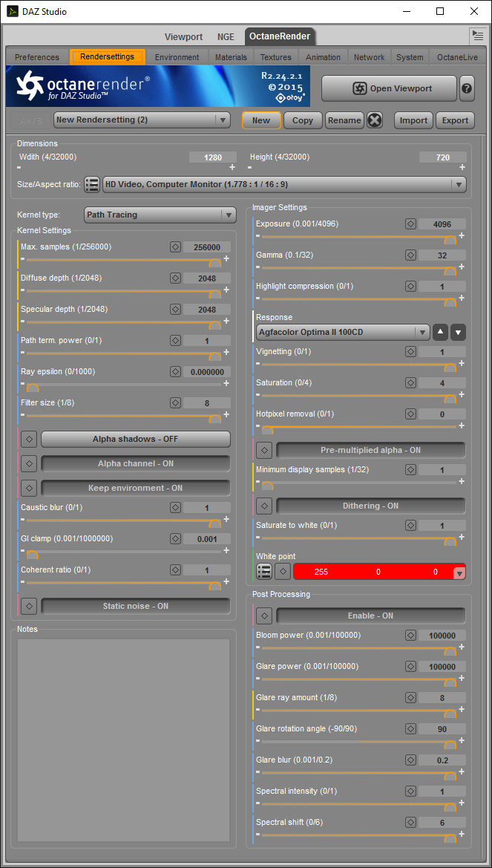
Task: Click diamond icon next to Max. samples
Action: pyautogui.click(x=175, y=247)
